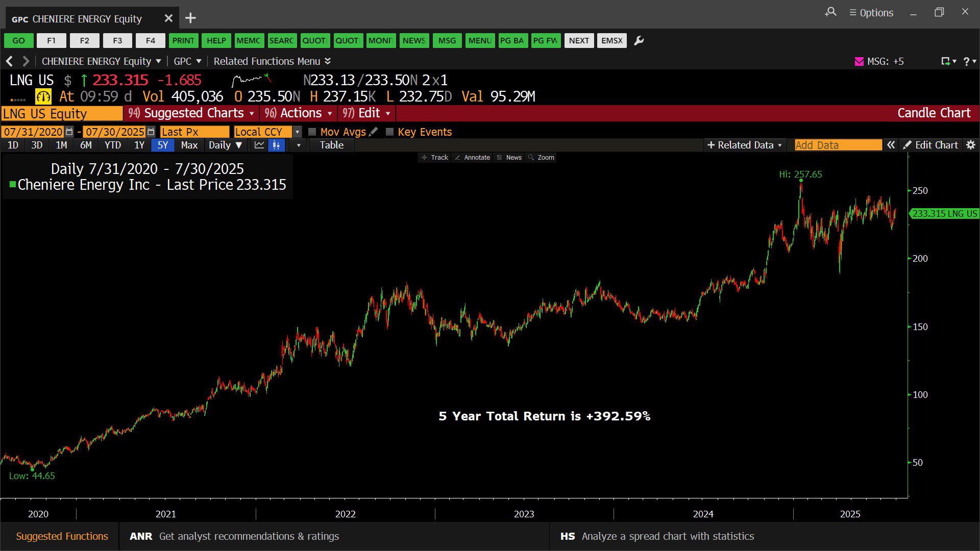Select the 1D time range
Viewport: 980px width, 551px height.
[x=13, y=145]
